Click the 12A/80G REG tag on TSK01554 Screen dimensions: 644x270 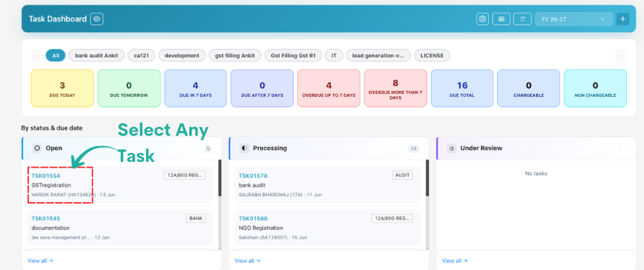pyautogui.click(x=185, y=175)
